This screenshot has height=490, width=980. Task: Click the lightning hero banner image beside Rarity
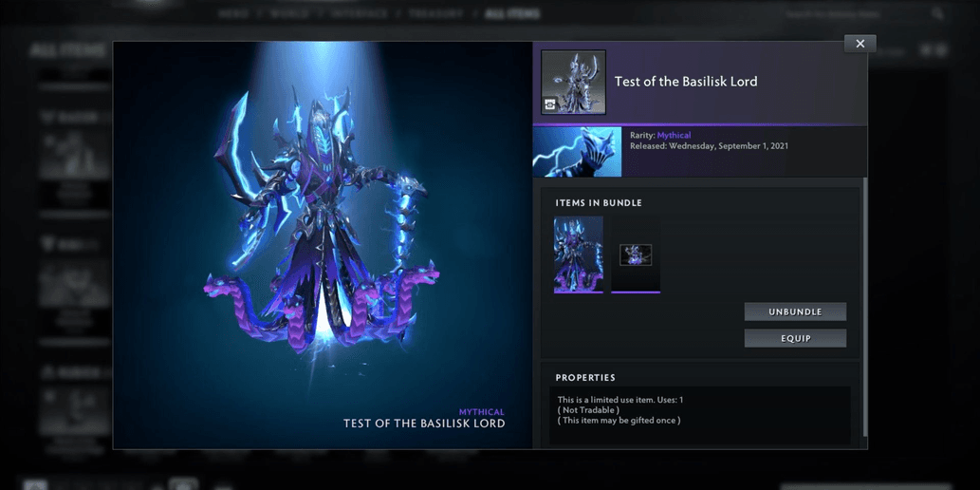click(x=577, y=152)
